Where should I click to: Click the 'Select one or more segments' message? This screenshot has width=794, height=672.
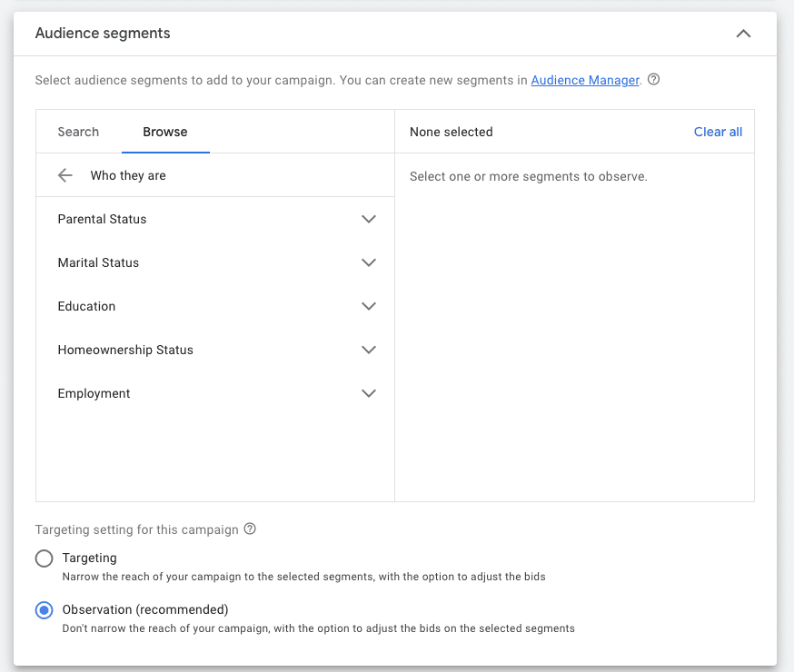click(x=528, y=176)
